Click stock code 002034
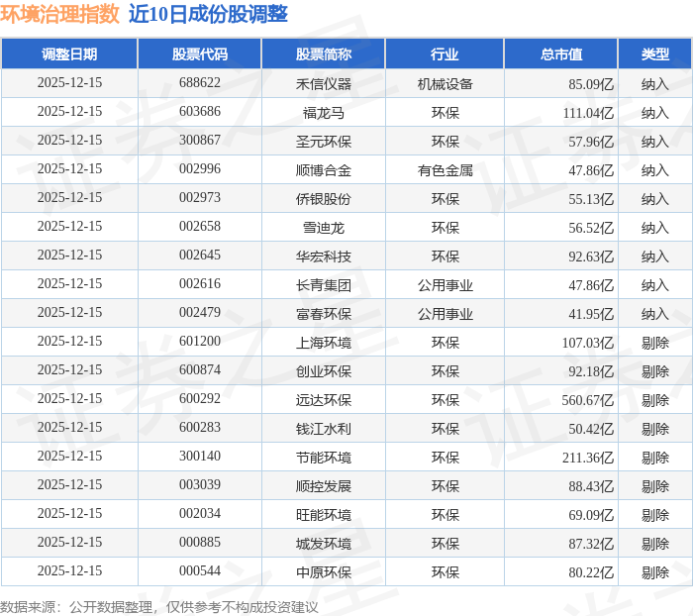Screen dimensions: 693x616 point(200,514)
